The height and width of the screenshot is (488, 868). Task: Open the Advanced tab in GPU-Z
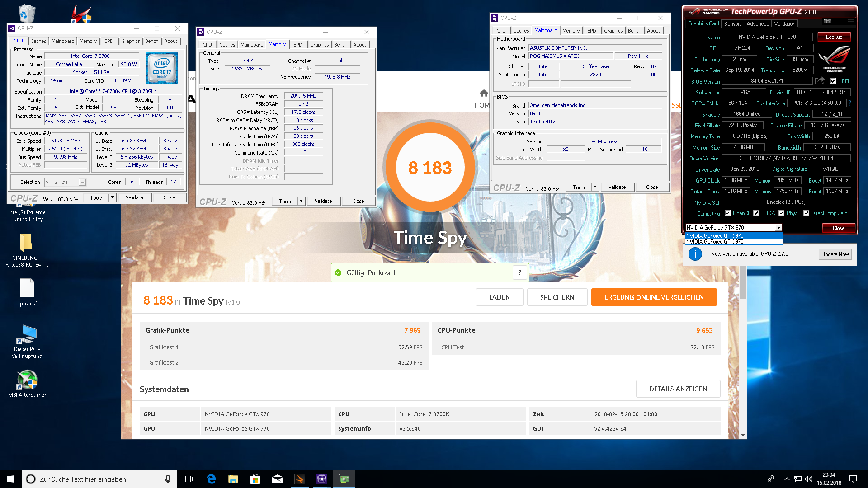pyautogui.click(x=758, y=24)
